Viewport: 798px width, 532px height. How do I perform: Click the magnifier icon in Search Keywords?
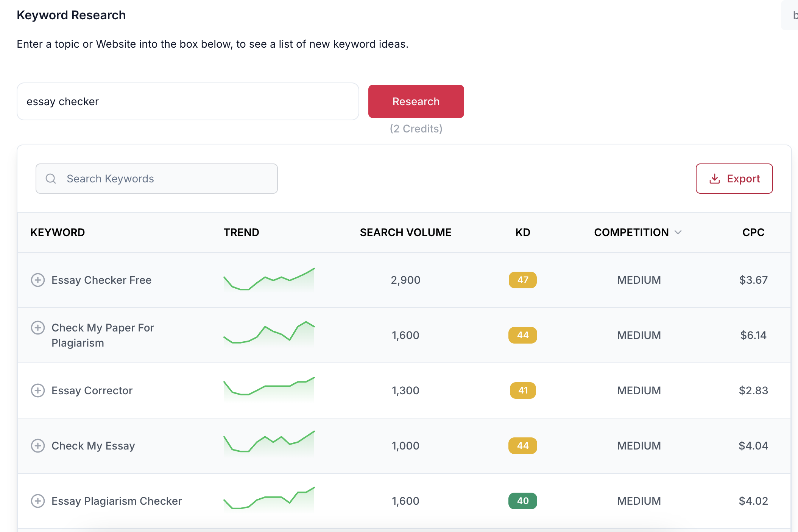51,179
